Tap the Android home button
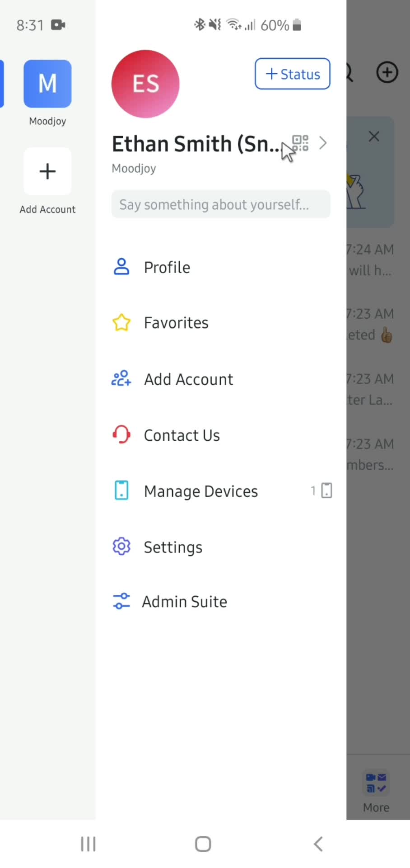Screen dimensions: 410x868 [203, 844]
